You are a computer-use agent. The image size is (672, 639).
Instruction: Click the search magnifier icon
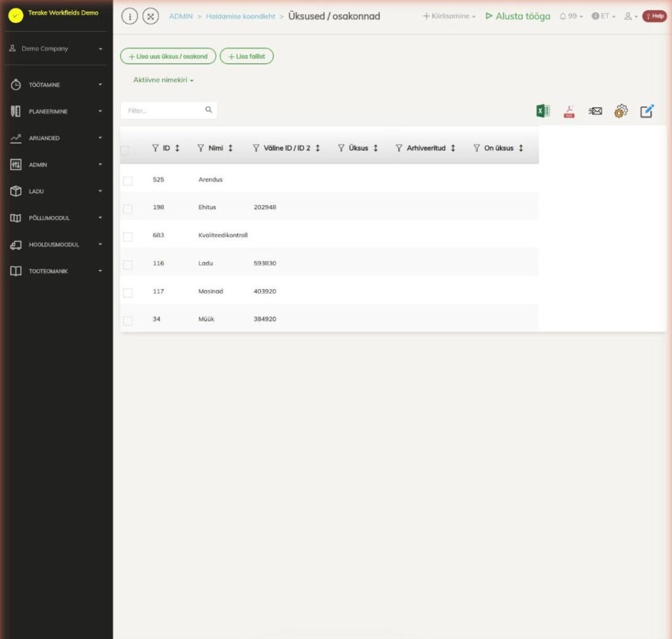click(209, 110)
